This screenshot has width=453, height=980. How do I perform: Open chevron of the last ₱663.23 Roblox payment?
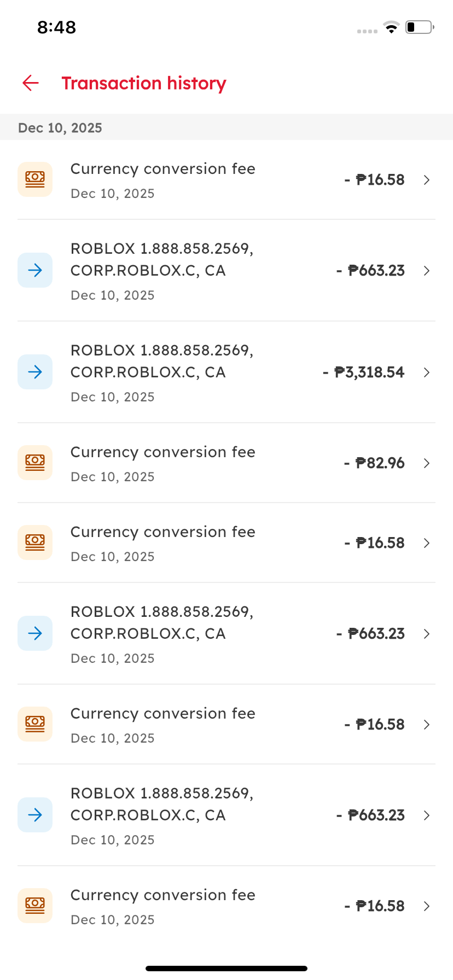pyautogui.click(x=427, y=815)
